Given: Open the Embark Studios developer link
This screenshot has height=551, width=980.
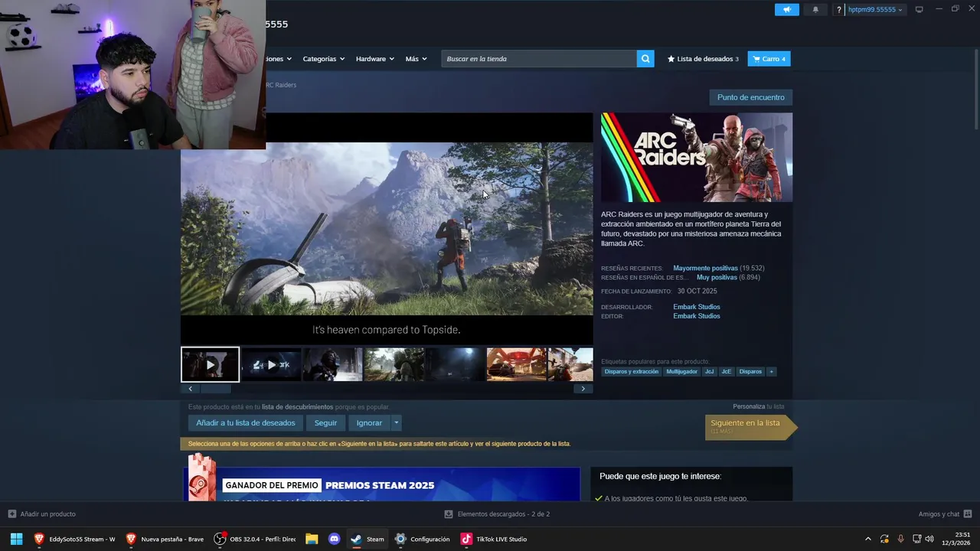Looking at the screenshot, I should (697, 307).
